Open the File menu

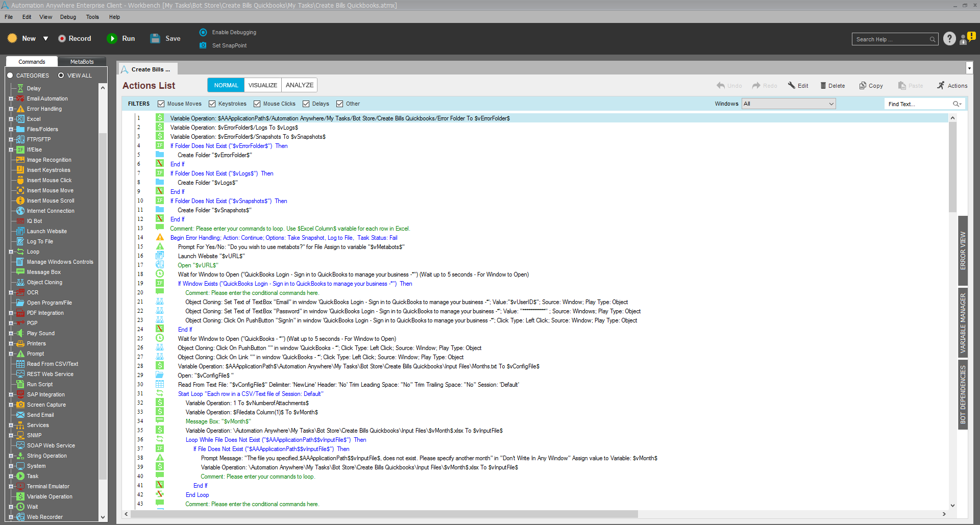[x=9, y=17]
